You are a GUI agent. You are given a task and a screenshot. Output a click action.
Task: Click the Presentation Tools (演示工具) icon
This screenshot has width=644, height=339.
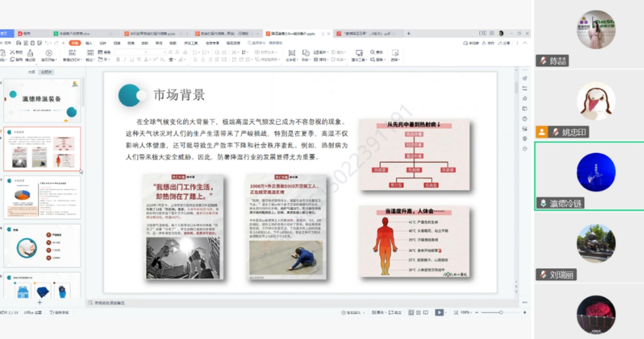point(359,53)
